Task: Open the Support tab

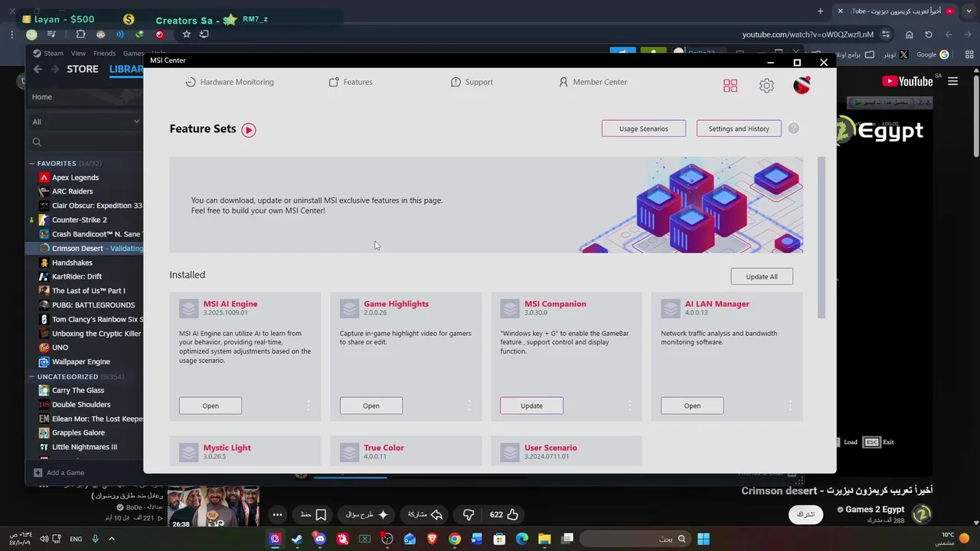Action: 472,82
